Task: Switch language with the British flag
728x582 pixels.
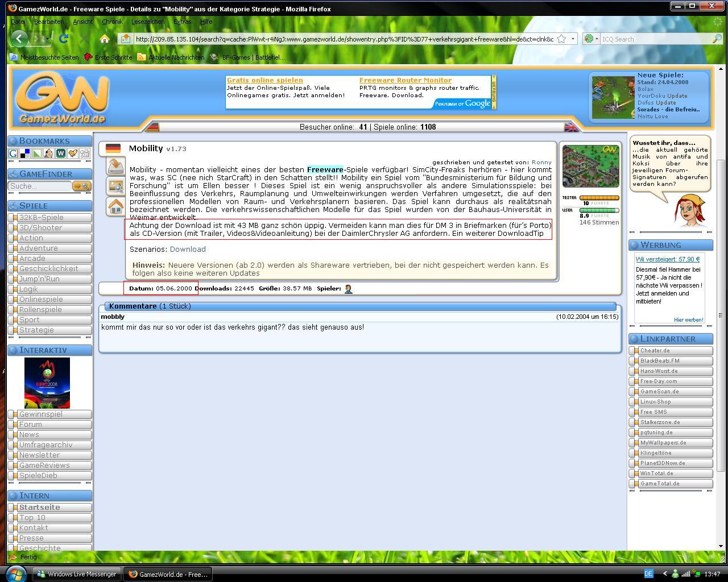Action: coord(571,127)
